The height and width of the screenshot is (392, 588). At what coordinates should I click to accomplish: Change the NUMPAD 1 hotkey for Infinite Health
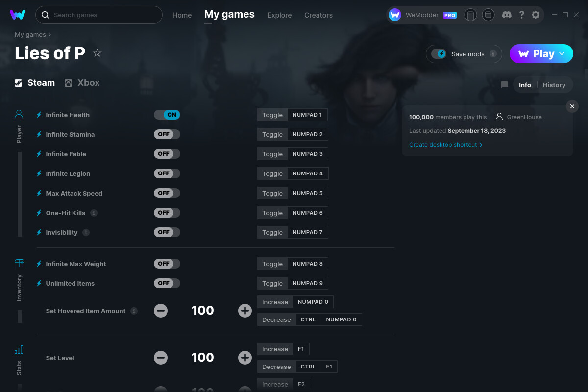pos(307,115)
